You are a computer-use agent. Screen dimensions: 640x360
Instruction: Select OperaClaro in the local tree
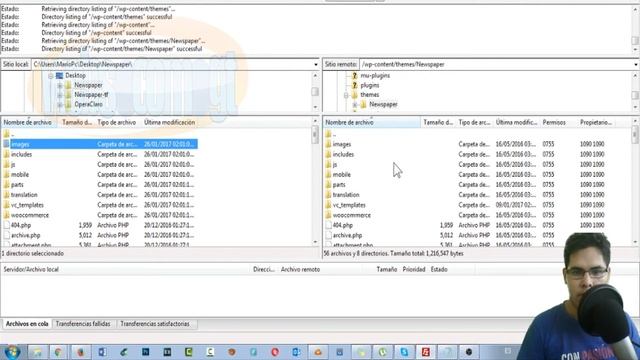click(x=89, y=104)
